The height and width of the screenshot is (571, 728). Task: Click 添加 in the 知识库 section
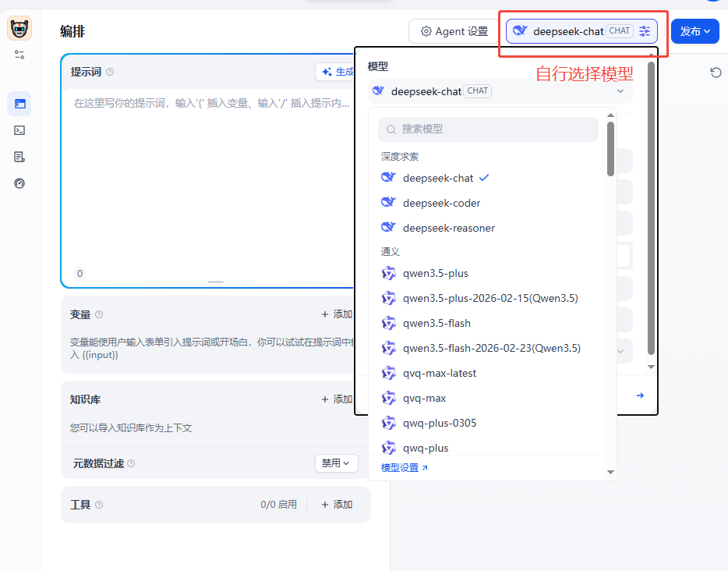click(x=337, y=399)
